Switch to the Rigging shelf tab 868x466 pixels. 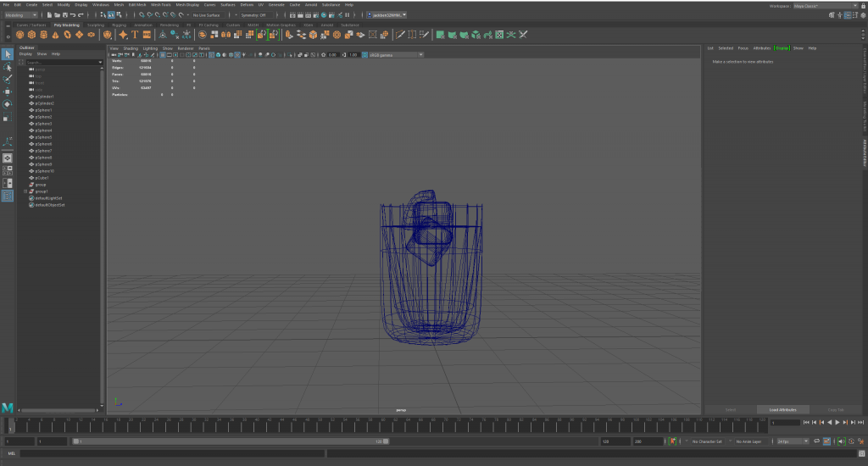tap(120, 25)
